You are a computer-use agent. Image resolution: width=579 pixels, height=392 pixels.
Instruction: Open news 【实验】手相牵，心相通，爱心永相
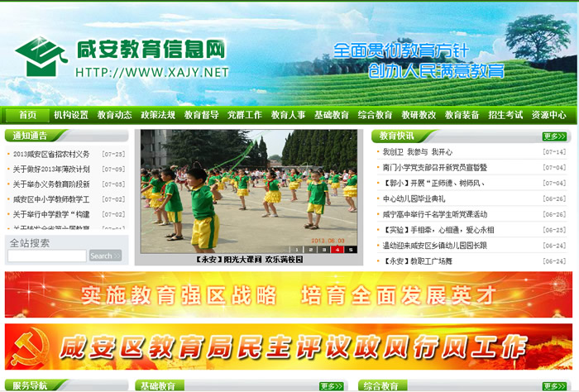(x=438, y=230)
